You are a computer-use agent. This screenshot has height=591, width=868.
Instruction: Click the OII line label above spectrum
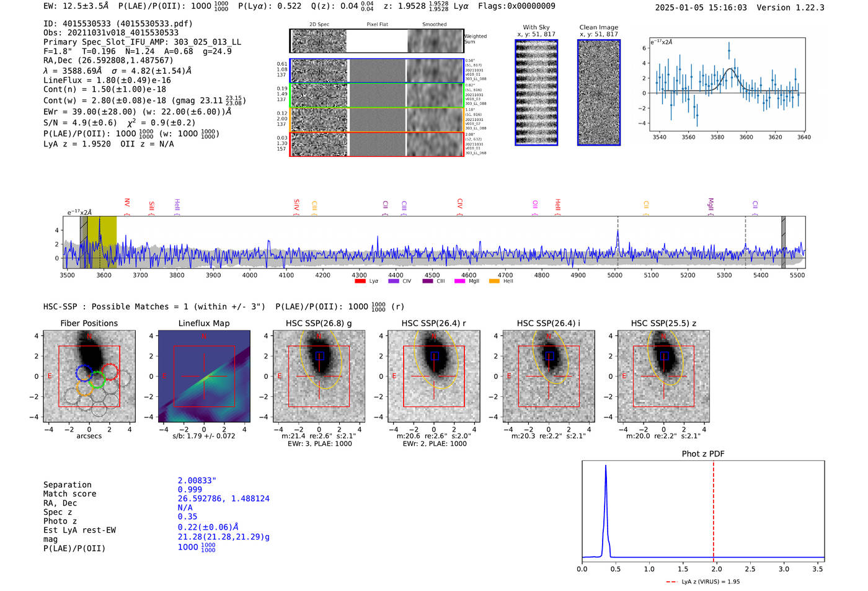click(535, 205)
